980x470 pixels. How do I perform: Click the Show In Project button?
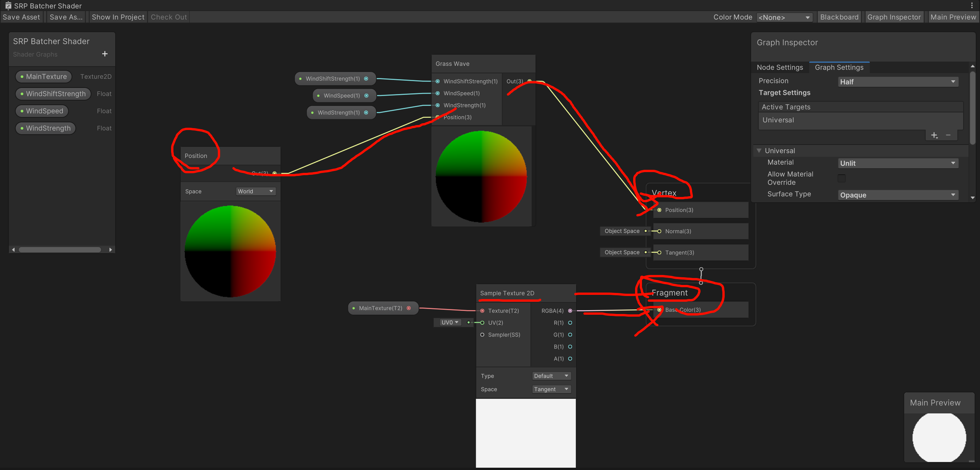[118, 17]
